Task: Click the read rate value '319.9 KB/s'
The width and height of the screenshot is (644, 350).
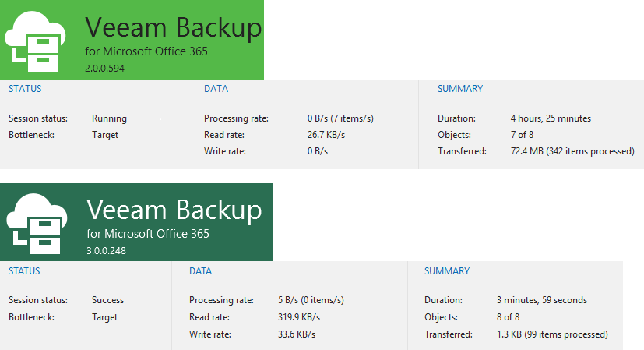Action: tap(299, 317)
